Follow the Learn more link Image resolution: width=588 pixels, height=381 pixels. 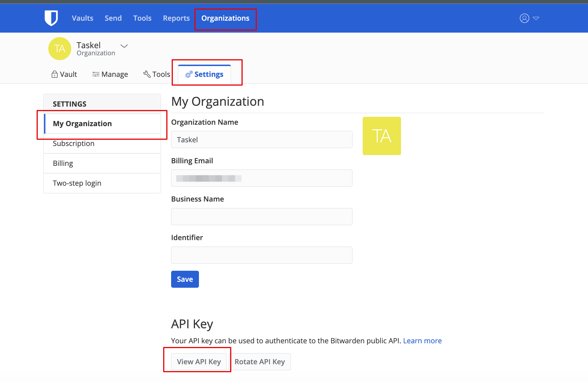[x=422, y=341]
